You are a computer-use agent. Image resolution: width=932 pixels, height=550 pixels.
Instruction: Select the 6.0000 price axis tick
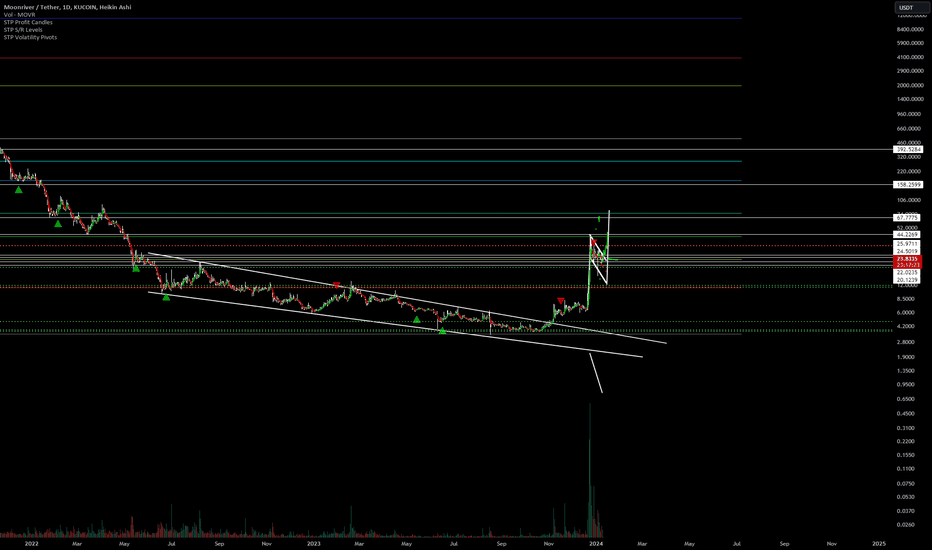click(906, 313)
